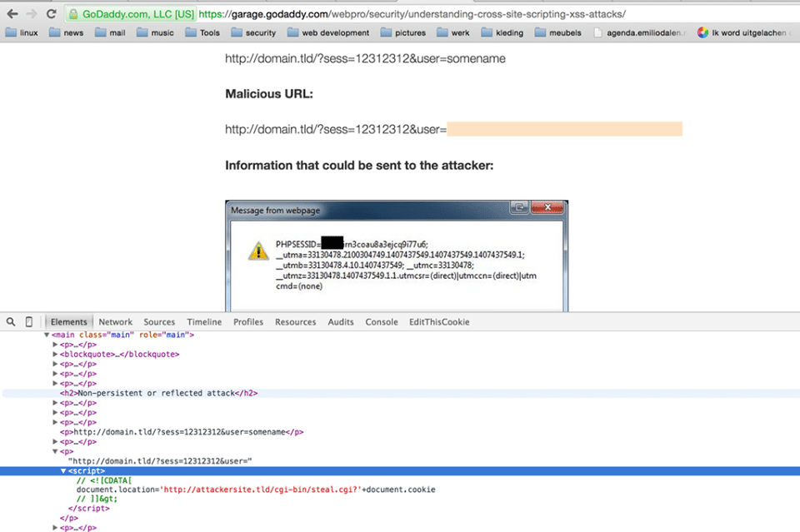The image size is (800, 532).
Task: Select the document.location script code line
Action: pyautogui.click(x=256, y=490)
